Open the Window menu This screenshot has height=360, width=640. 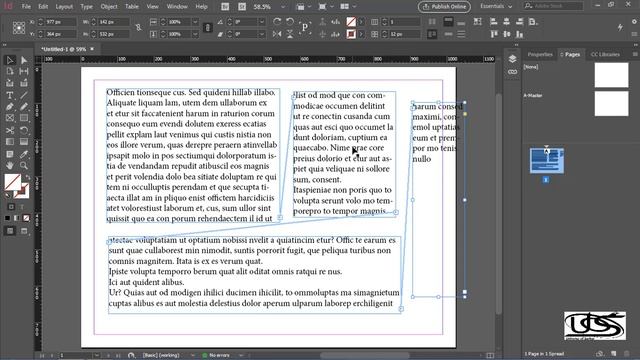pyautogui.click(x=177, y=7)
